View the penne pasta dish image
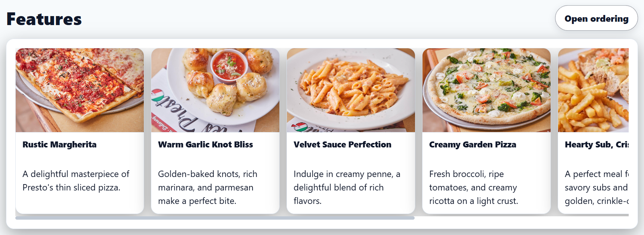Viewport: 644px width, 235px height. 351,90
